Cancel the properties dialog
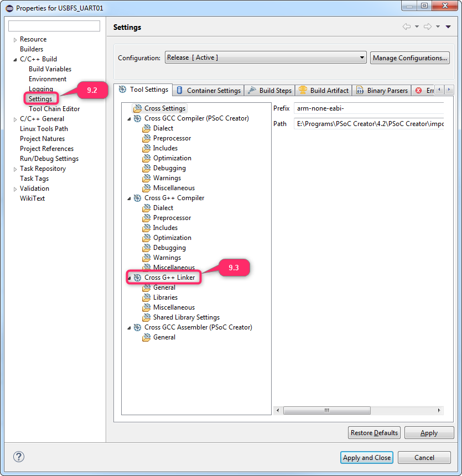The image size is (462, 476). click(424, 458)
